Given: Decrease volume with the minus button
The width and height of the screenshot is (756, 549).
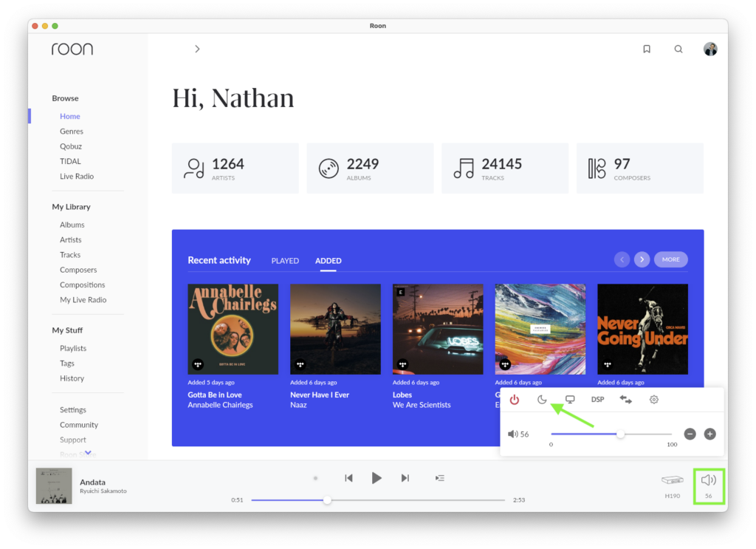Looking at the screenshot, I should [x=690, y=434].
